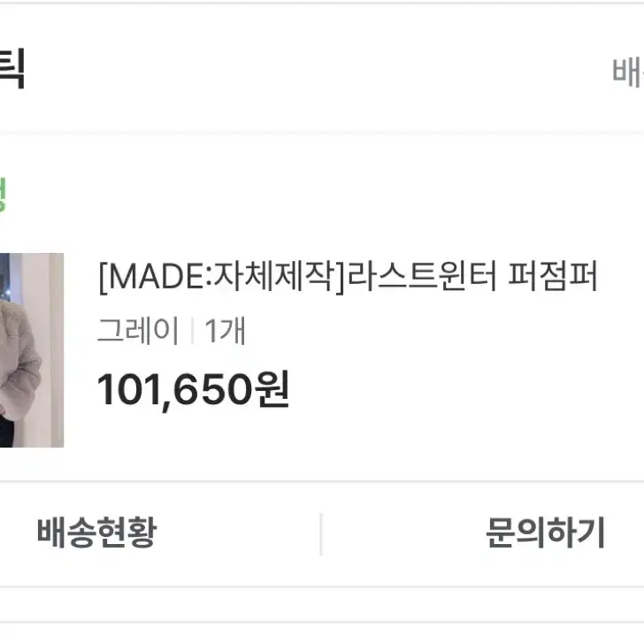644x644 pixels.
Task: Tap the green order status text
Action: tap(3, 195)
